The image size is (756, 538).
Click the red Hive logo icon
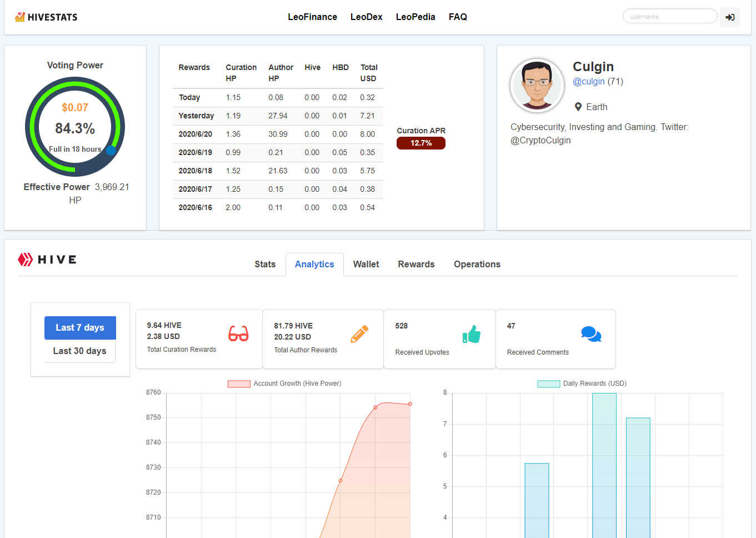point(26,260)
